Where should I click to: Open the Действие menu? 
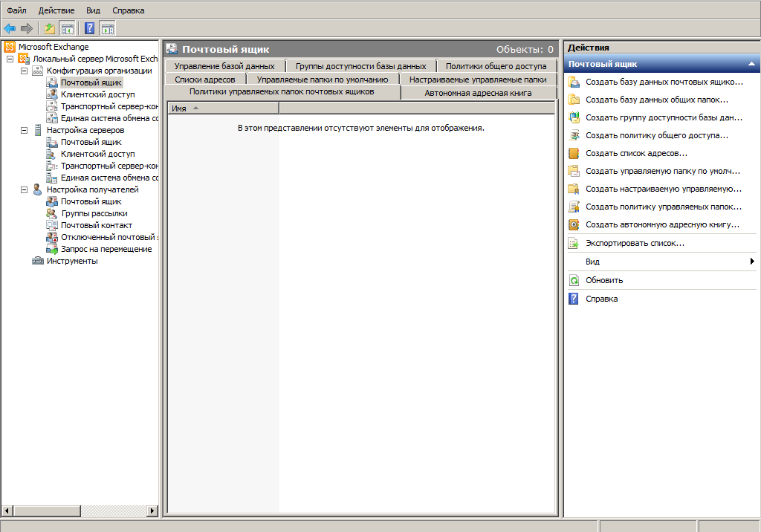56,10
